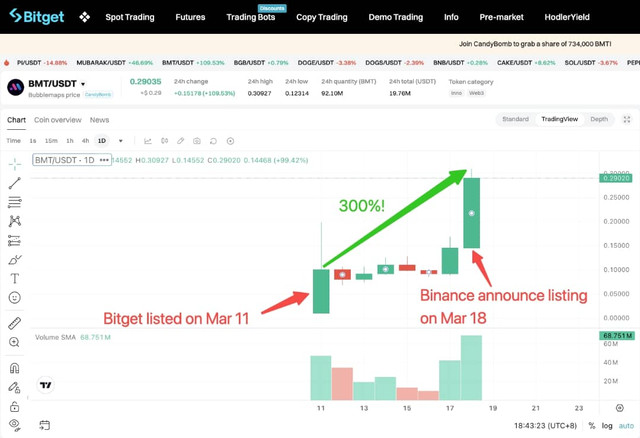Screen dimensions: 640x438
Task: Toggle log scale on price axis
Action: [x=607, y=426]
